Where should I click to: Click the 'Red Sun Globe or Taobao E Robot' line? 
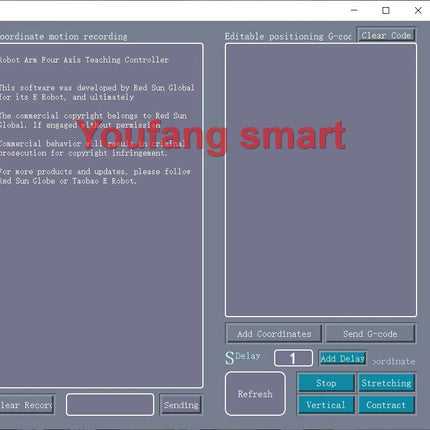point(68,181)
